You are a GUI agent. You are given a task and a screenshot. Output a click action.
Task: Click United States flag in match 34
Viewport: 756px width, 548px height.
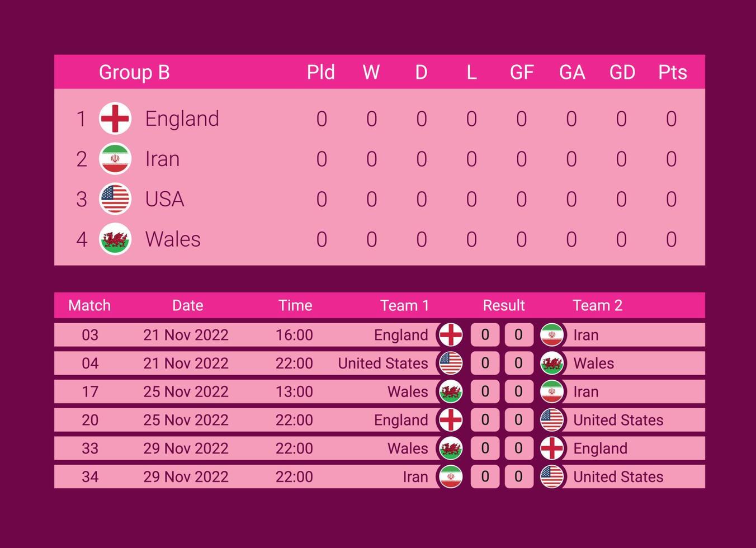coord(552,477)
